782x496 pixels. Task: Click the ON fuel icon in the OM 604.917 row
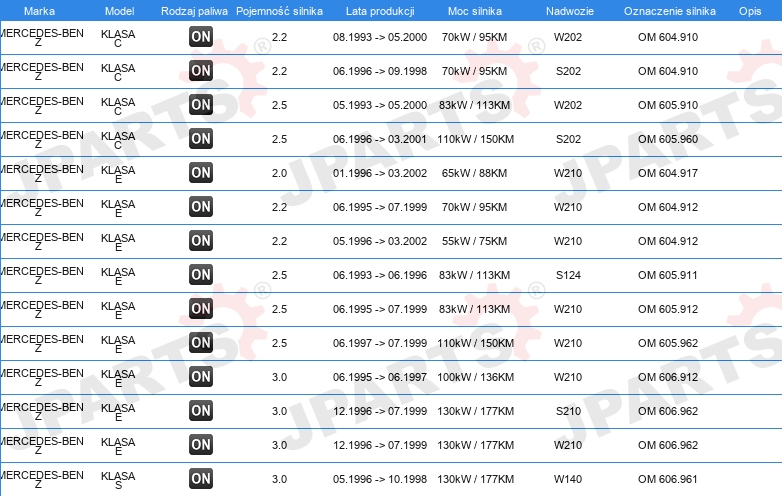coord(201,173)
